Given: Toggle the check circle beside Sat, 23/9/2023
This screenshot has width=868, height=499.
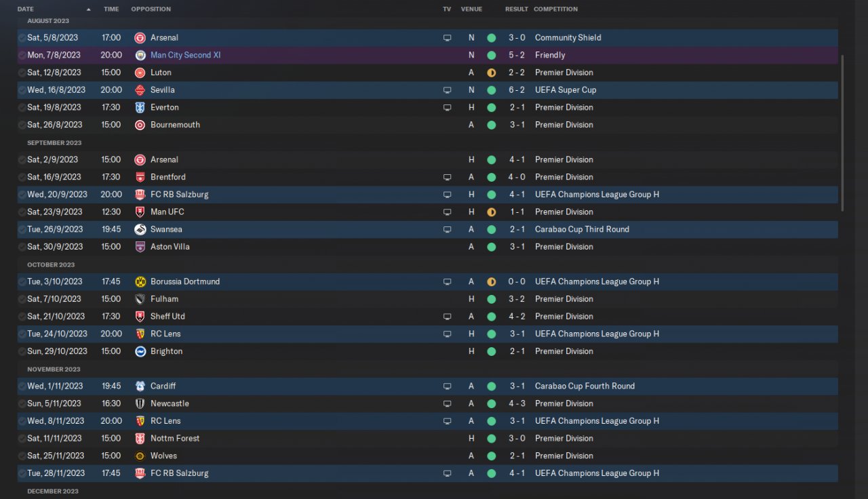Looking at the screenshot, I should 22,212.
